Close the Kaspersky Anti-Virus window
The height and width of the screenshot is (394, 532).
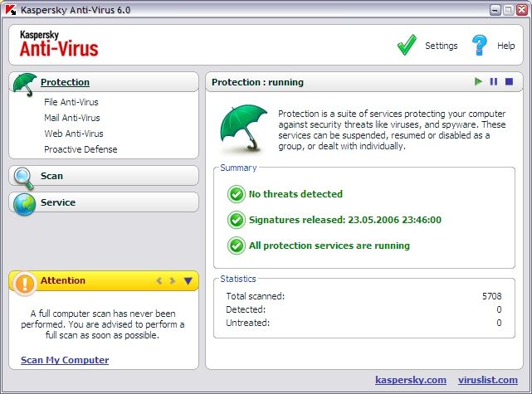click(521, 10)
